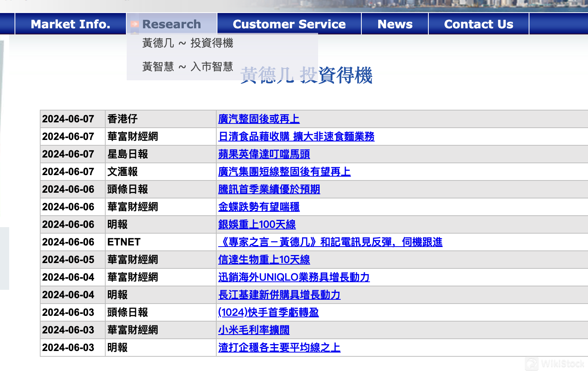The image size is (588, 377).
Task: Open the Research menu tab
Action: [171, 24]
